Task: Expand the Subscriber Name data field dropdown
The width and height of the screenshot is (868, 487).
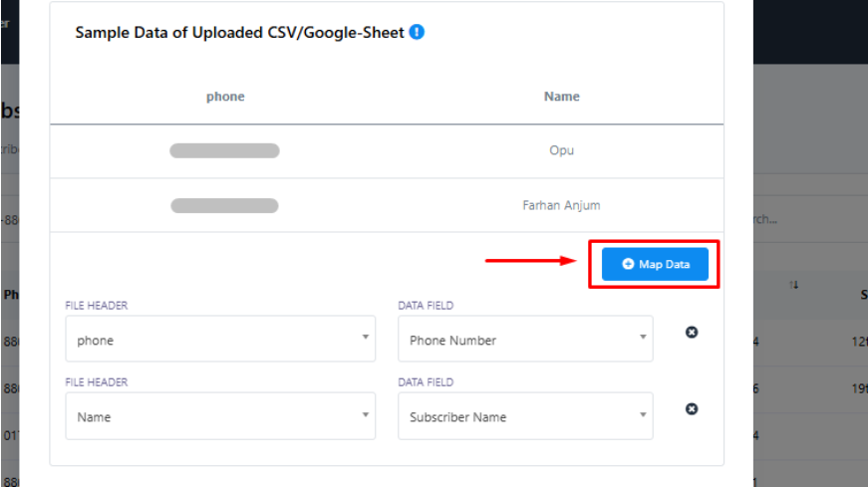Action: pyautogui.click(x=525, y=416)
